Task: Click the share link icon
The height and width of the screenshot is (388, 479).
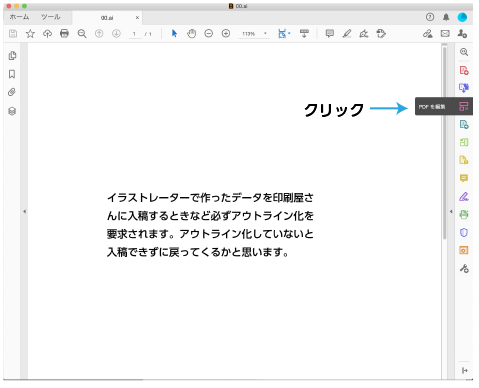Action: point(428,34)
